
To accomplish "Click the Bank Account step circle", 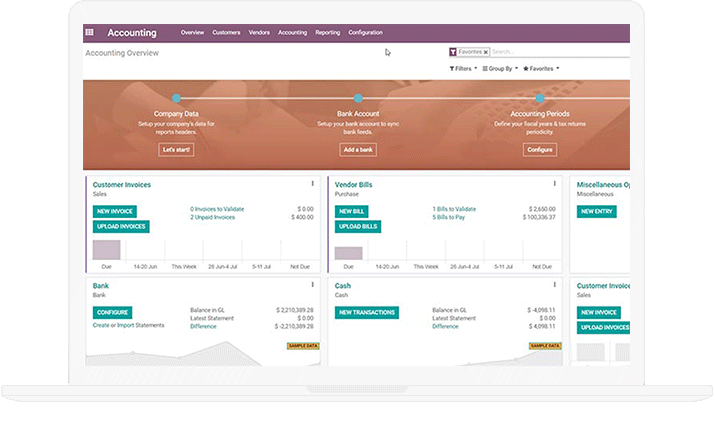I will (x=358, y=98).
